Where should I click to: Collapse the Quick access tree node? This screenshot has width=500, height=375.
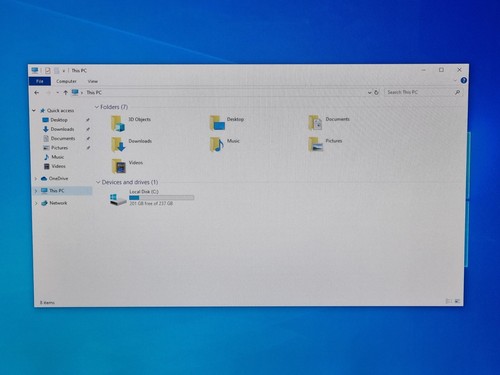(x=34, y=110)
